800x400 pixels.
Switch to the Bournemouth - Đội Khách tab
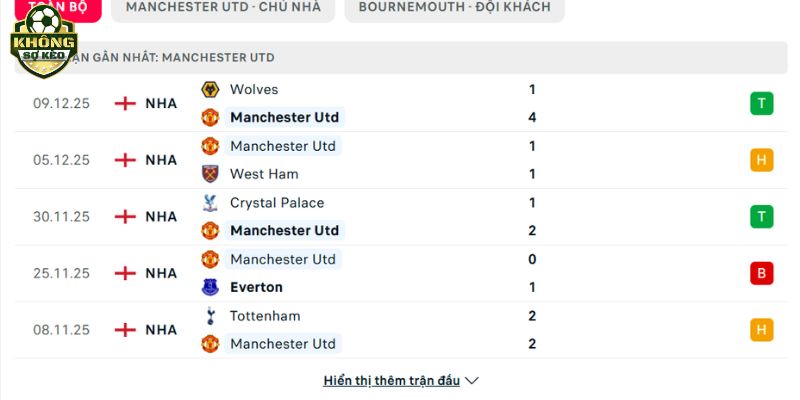(454, 7)
